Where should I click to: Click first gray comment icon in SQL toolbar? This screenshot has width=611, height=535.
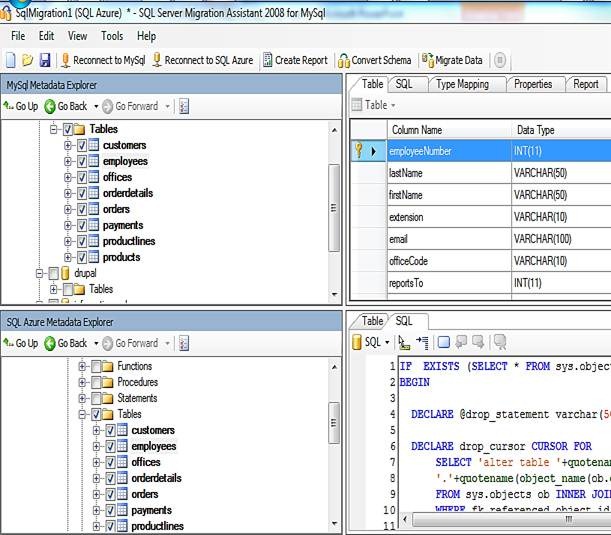click(x=461, y=343)
